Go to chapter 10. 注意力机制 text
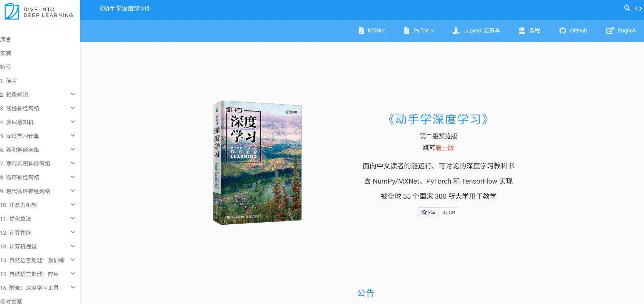644x304 pixels. tap(18, 205)
